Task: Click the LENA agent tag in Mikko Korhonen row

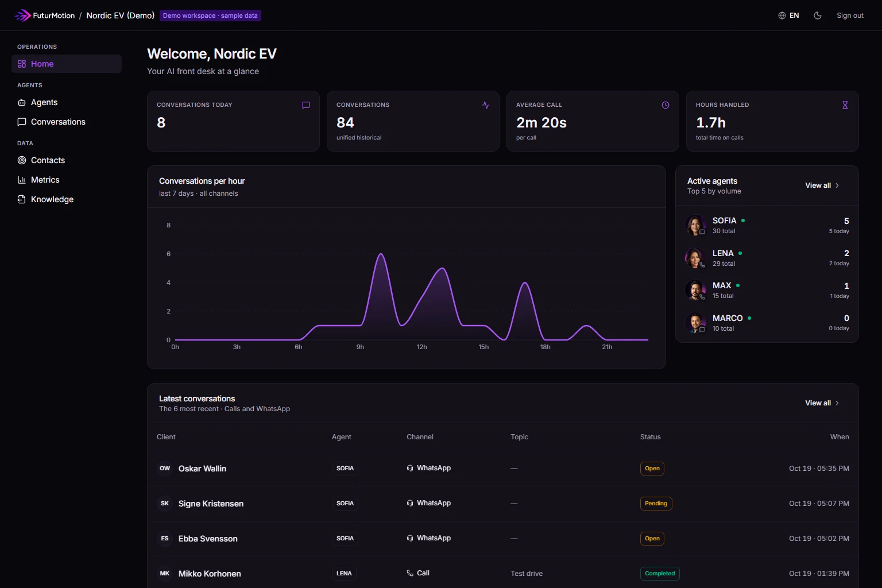Action: tap(344, 574)
